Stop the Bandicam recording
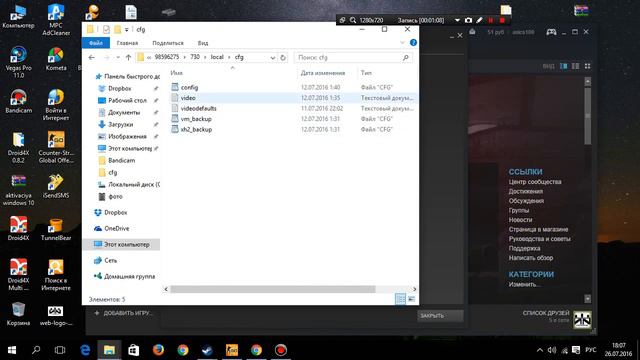The image size is (640, 360). 502,20
